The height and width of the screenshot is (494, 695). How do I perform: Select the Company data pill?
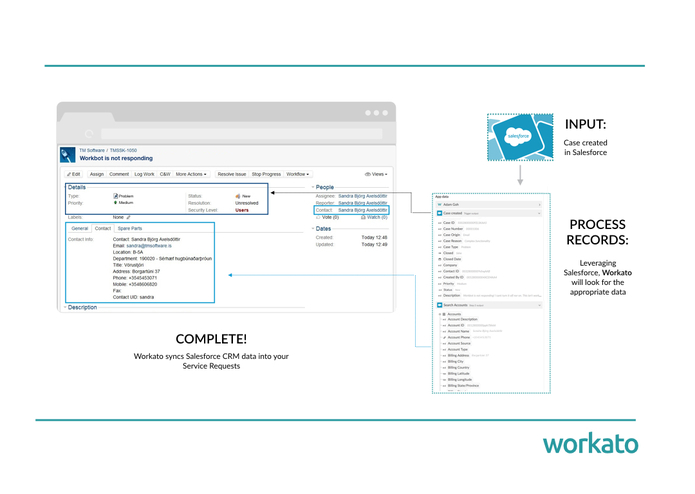(450, 265)
